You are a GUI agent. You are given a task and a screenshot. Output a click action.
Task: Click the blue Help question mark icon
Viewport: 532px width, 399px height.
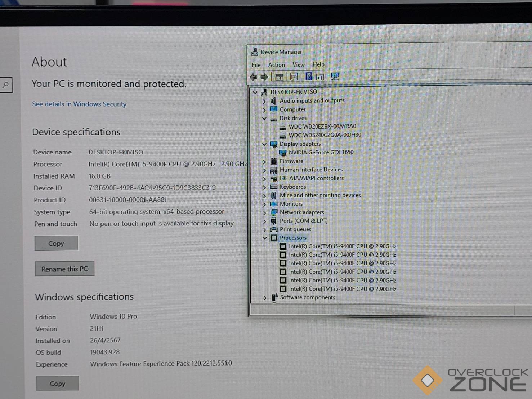[x=309, y=76]
